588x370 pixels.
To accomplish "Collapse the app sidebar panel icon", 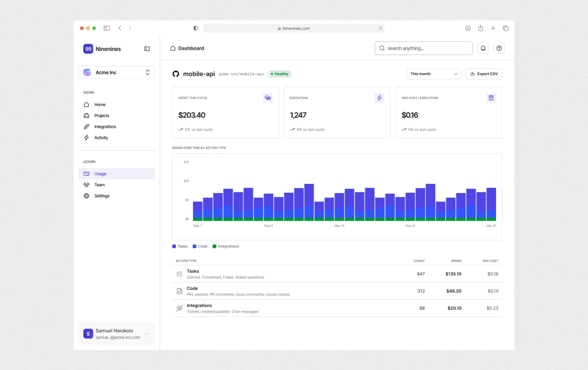I will [x=147, y=49].
